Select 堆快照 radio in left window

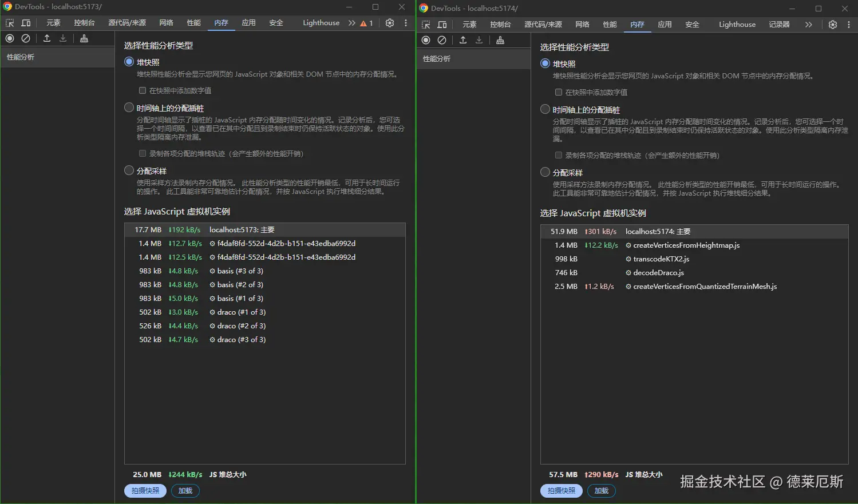(129, 62)
